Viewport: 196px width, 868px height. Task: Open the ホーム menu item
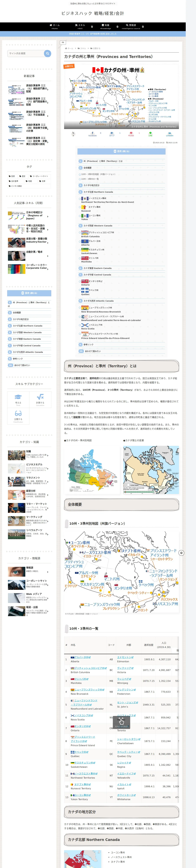click(55, 27)
